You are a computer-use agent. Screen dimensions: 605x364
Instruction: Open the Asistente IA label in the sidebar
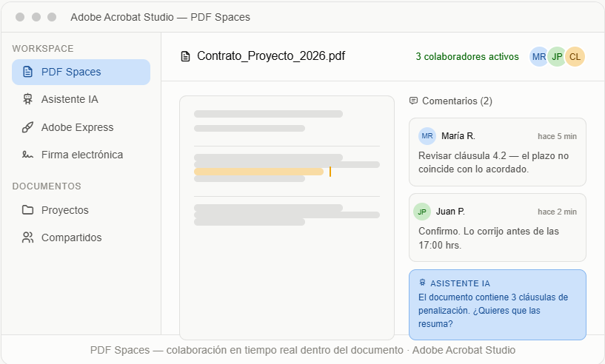click(x=70, y=99)
